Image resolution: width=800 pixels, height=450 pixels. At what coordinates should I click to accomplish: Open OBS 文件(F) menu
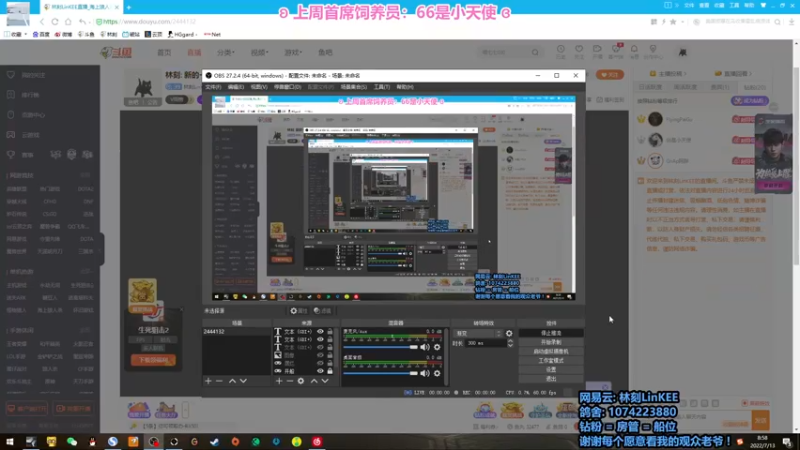click(x=213, y=87)
